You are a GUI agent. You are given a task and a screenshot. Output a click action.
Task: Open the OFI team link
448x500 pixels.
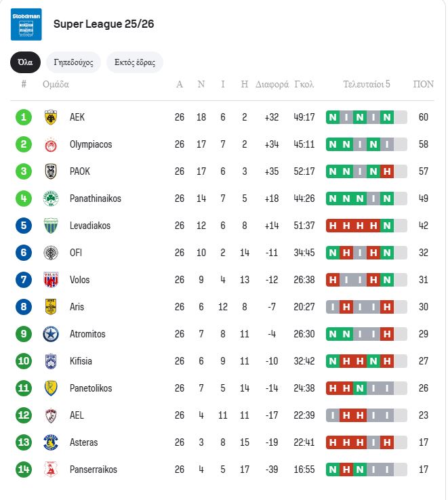[77, 253]
